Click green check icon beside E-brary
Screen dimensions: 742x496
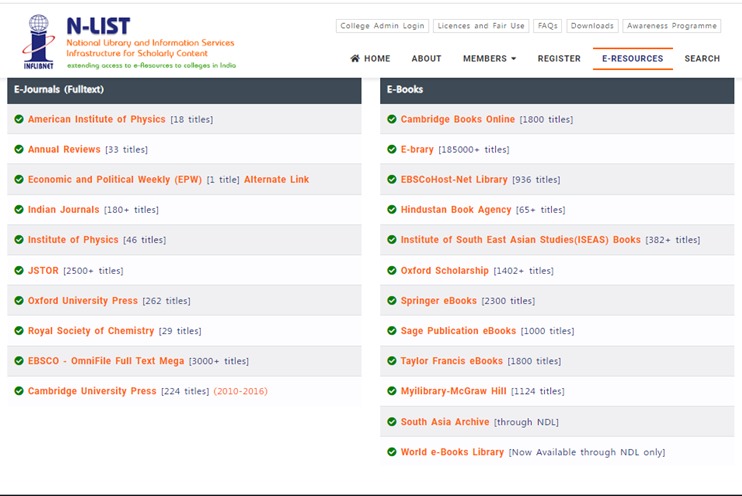(392, 149)
